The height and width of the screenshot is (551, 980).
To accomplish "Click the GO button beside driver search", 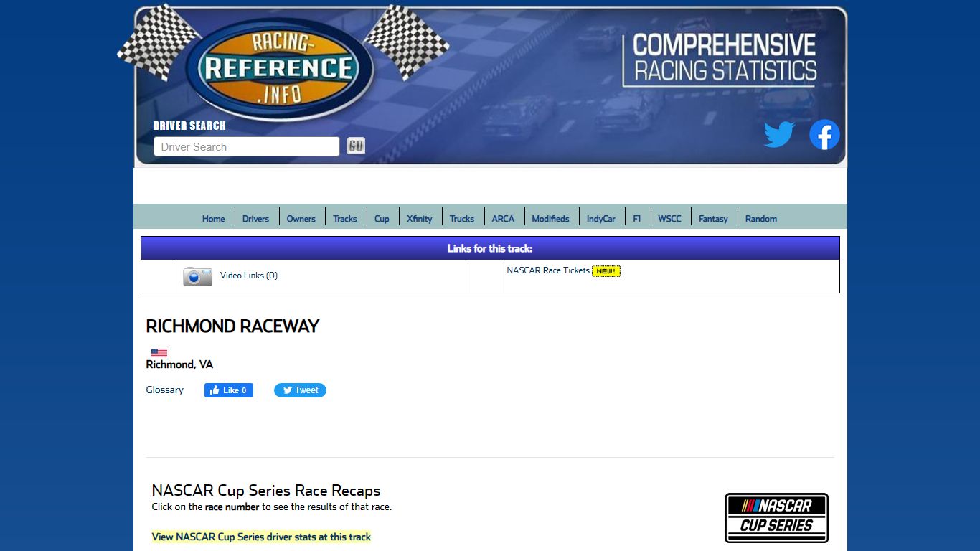I will point(356,146).
